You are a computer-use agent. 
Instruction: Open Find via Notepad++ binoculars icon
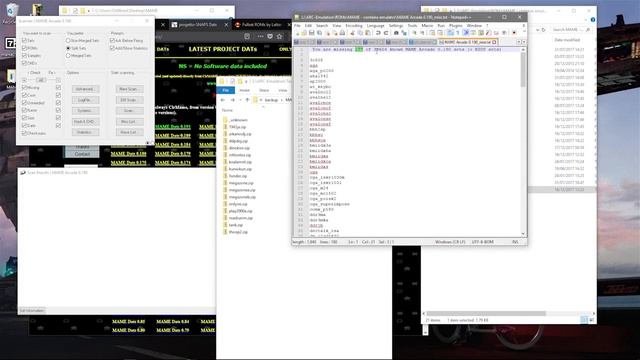point(396,33)
